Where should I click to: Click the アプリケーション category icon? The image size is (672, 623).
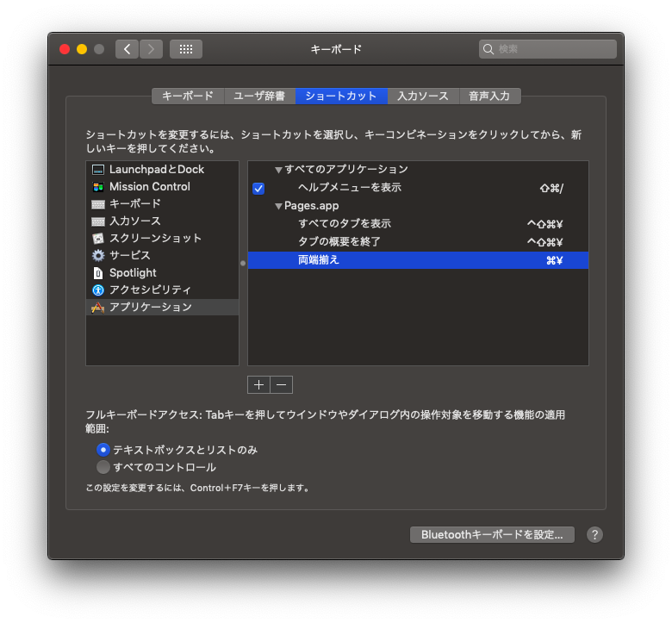click(97, 308)
